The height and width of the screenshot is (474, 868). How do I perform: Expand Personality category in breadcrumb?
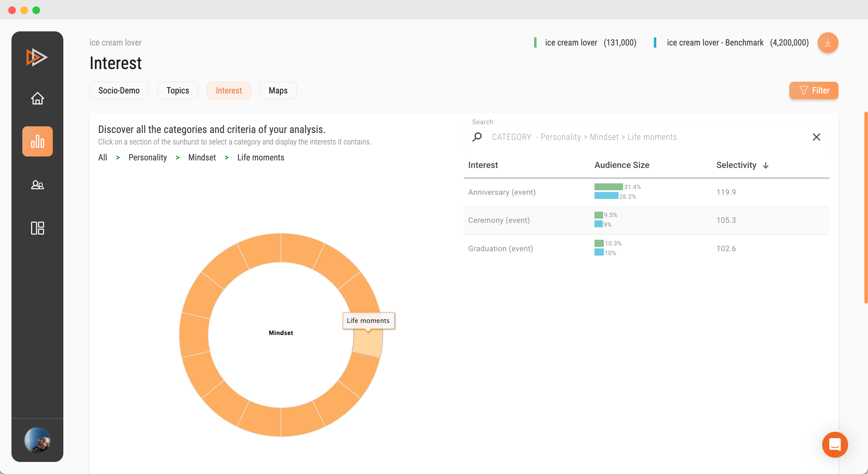point(147,157)
